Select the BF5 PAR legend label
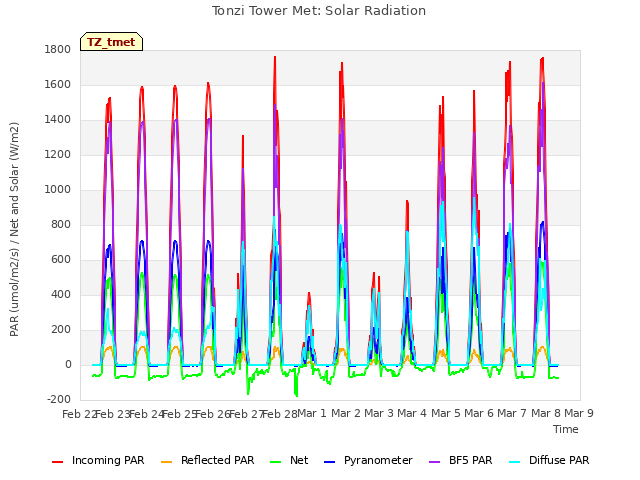 point(471,460)
